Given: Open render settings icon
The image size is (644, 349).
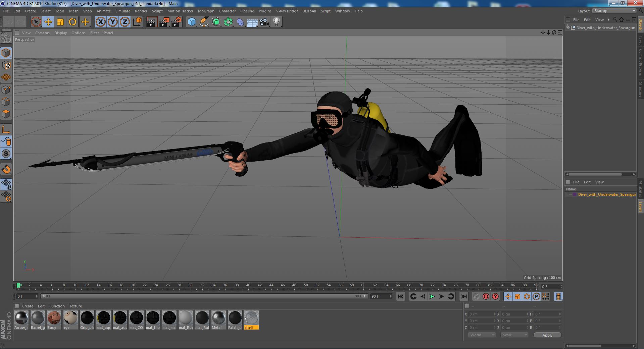Looking at the screenshot, I should tap(176, 22).
